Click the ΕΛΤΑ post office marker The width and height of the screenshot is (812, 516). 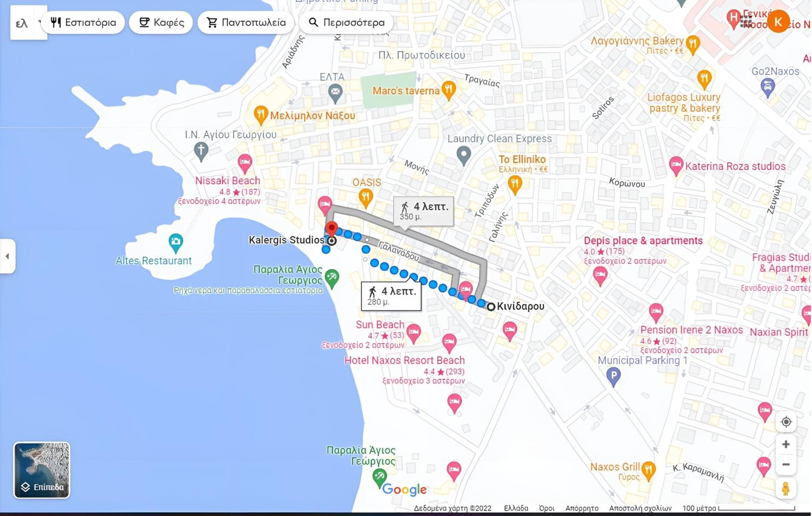pyautogui.click(x=335, y=93)
